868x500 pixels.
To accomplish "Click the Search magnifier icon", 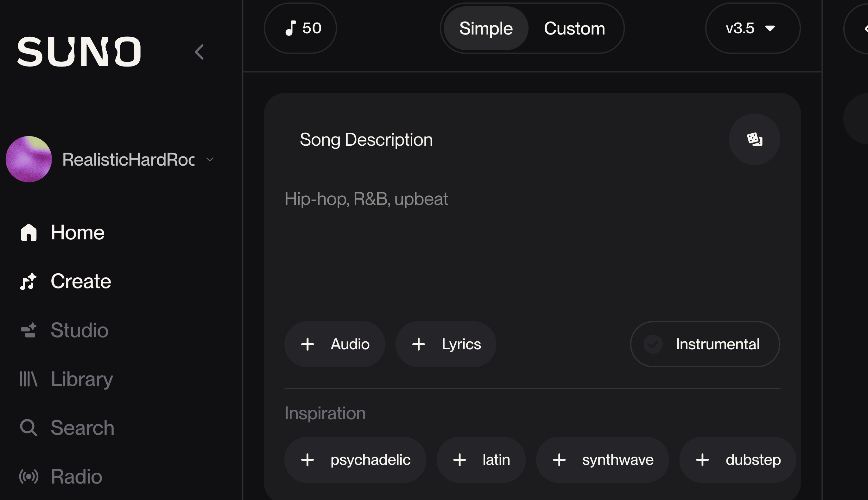I will click(28, 427).
